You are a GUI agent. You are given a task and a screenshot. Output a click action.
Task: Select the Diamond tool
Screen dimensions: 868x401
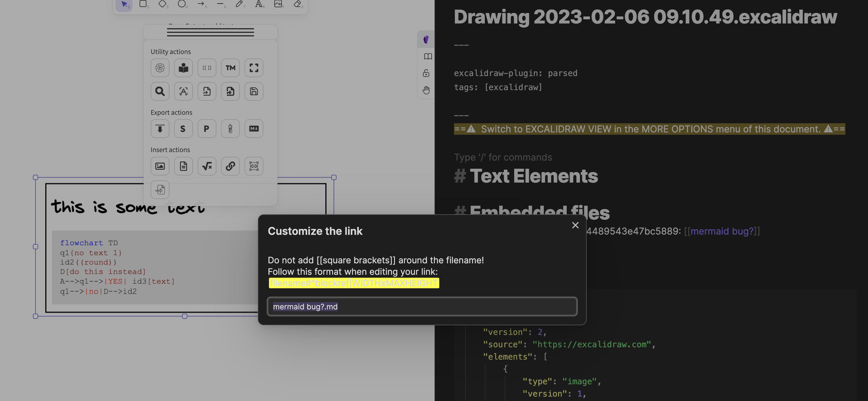coord(162,4)
